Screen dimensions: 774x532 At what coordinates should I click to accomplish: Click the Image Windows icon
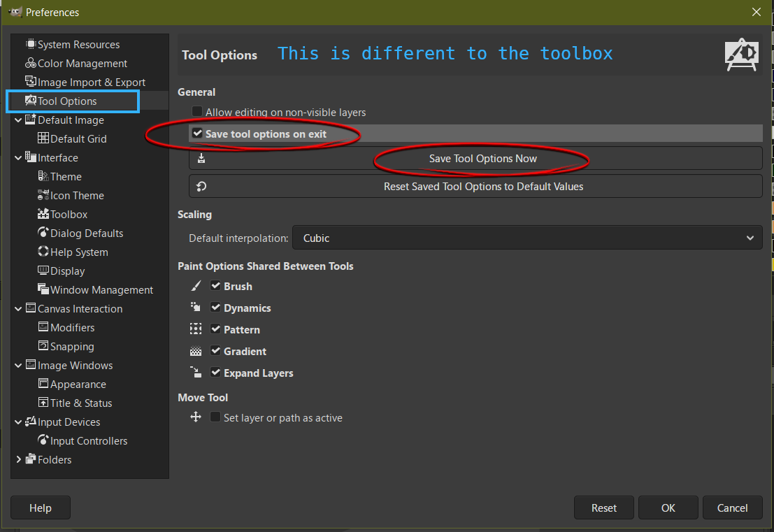(31, 365)
